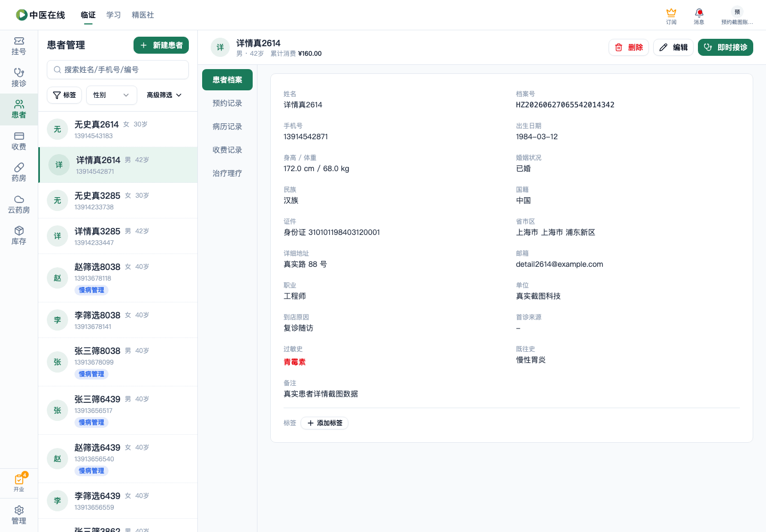Viewport: 766px width, 532px height.
Task: Click 慢性胃炎 medical history value
Action: (x=531, y=360)
